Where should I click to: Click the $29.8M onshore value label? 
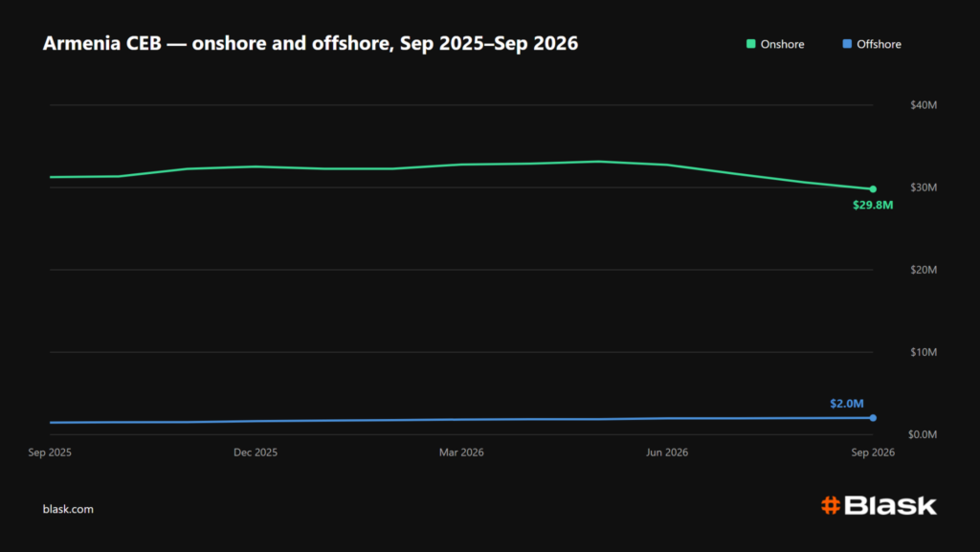pos(873,205)
